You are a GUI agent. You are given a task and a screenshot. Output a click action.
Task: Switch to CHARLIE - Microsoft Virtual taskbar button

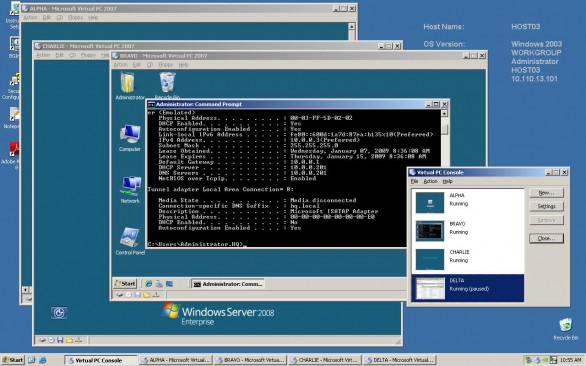tap(325, 360)
